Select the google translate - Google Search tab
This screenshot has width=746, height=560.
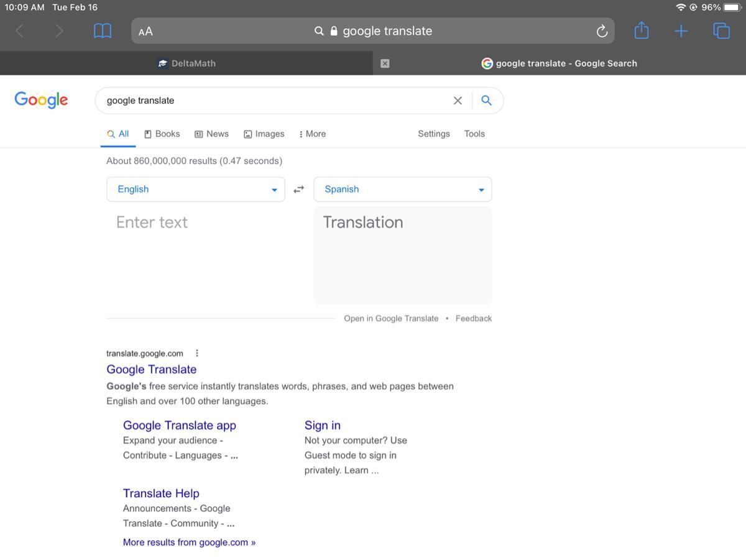tap(559, 63)
